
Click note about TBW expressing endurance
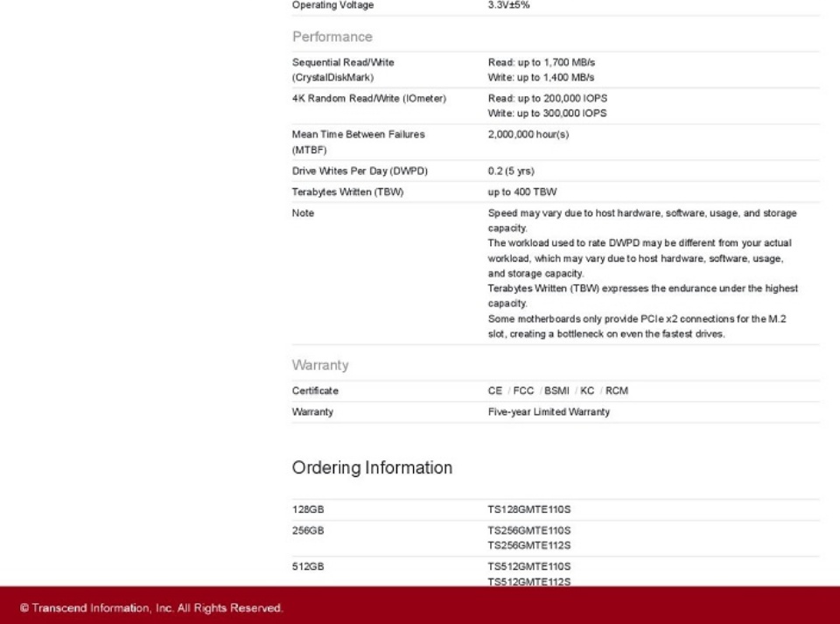643,296
